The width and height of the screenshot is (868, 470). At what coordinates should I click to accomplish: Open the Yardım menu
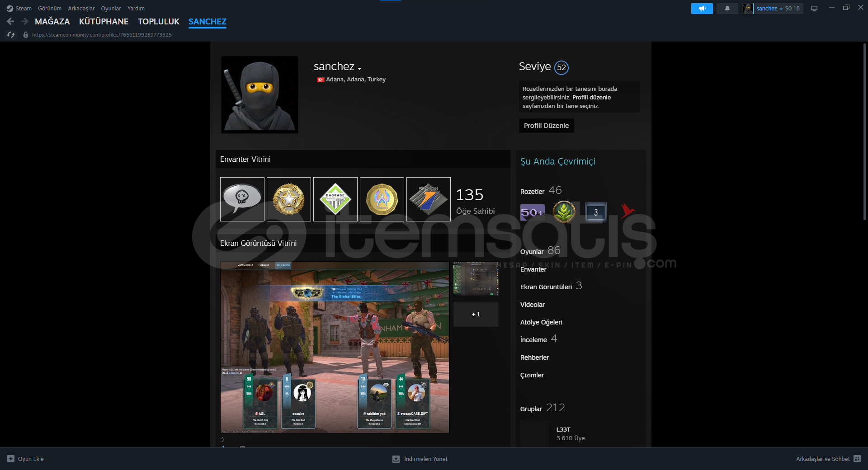click(136, 8)
